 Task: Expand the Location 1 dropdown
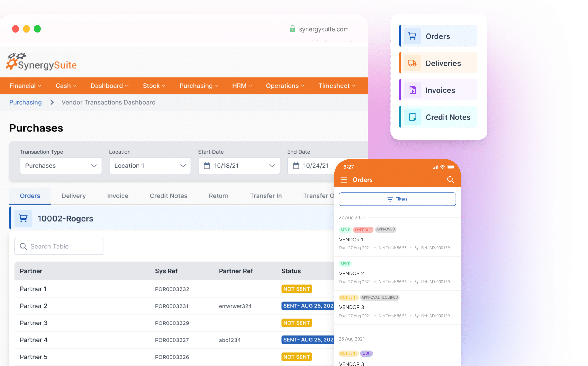pyautogui.click(x=150, y=166)
